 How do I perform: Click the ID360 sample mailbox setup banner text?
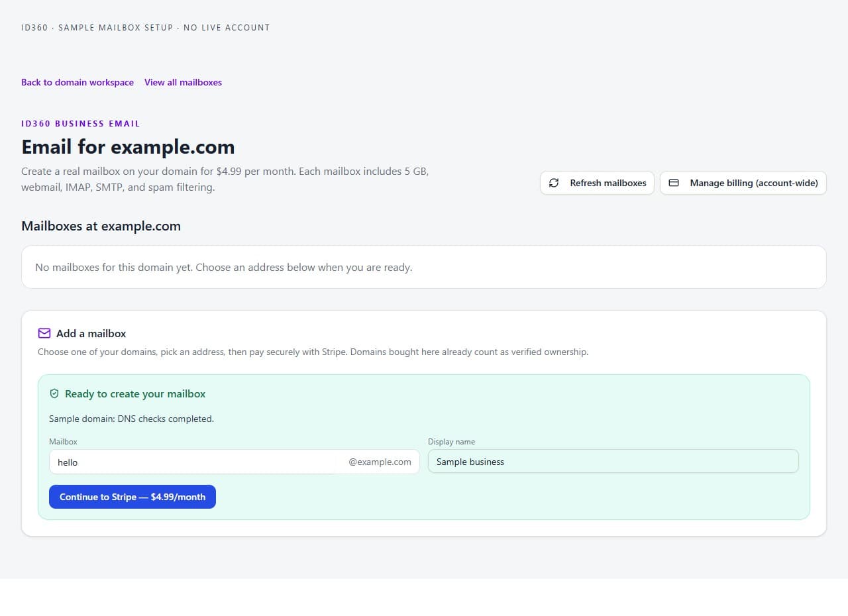click(x=146, y=28)
